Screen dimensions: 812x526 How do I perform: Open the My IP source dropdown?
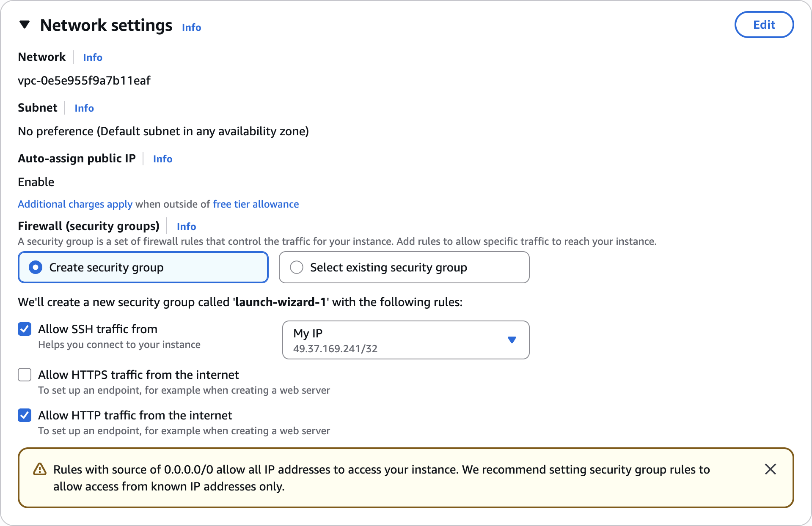406,340
